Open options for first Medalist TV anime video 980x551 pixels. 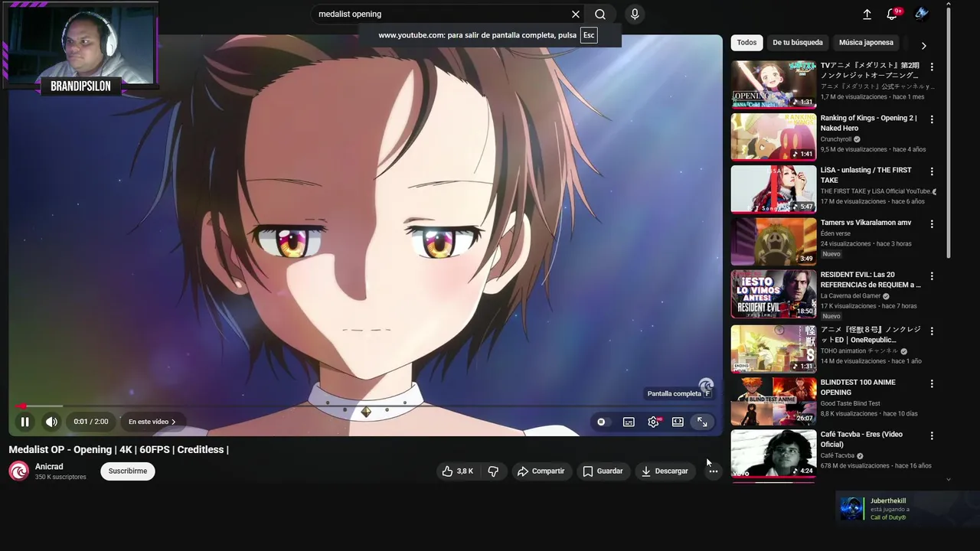(932, 67)
